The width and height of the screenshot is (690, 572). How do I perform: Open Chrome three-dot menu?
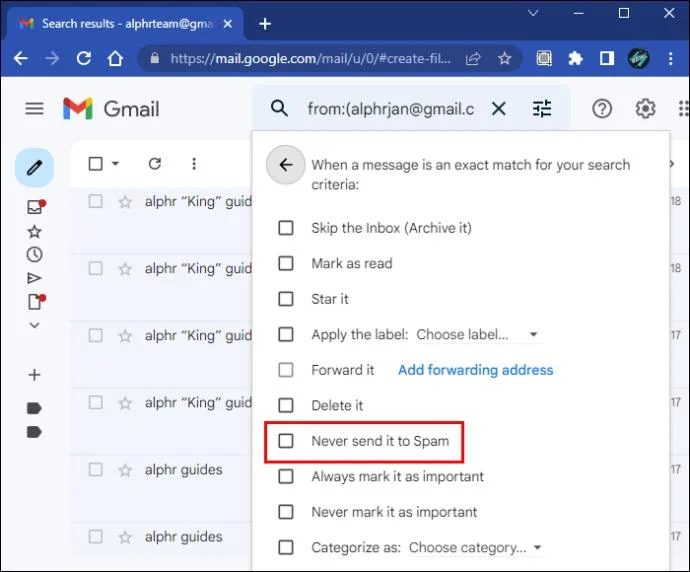[x=670, y=58]
